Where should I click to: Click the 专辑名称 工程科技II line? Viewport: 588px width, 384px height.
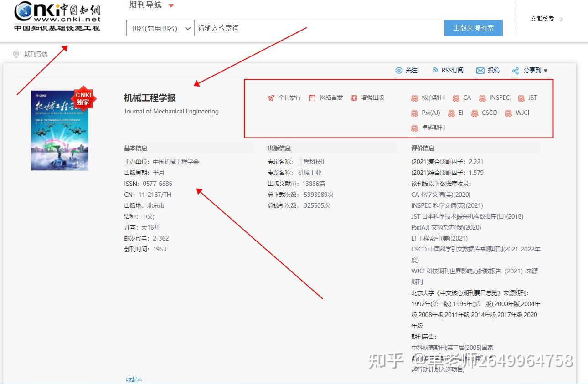tap(296, 162)
